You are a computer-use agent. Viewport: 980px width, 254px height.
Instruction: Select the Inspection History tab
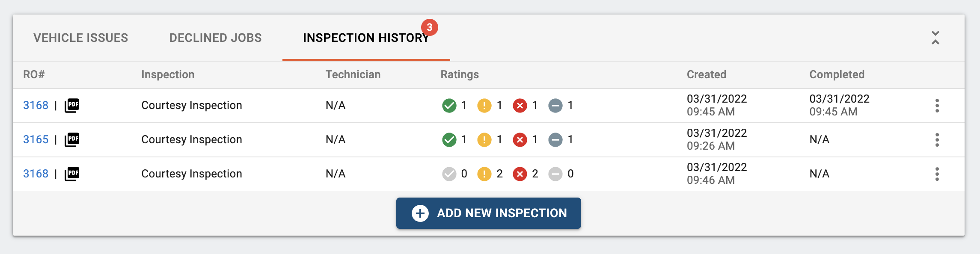pos(366,38)
